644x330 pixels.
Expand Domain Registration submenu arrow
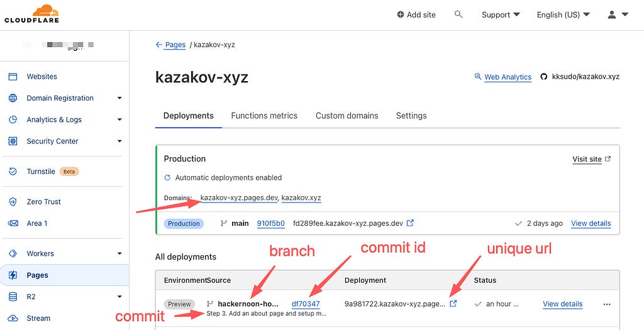click(119, 98)
